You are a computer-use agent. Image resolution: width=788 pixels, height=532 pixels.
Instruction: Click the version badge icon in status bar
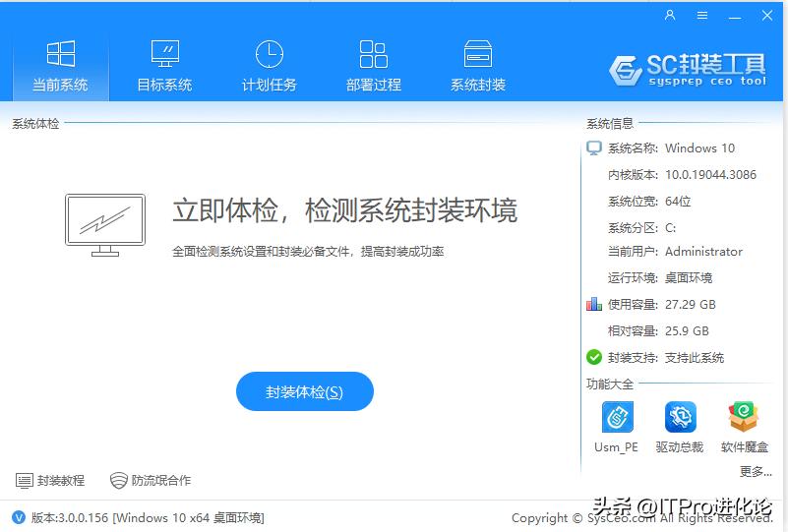tap(19, 517)
